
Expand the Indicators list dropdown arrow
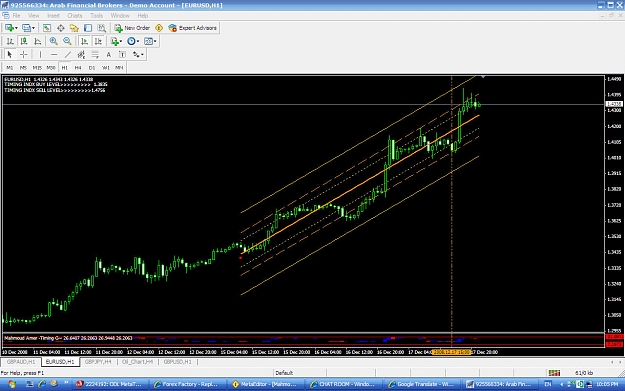[x=121, y=41]
